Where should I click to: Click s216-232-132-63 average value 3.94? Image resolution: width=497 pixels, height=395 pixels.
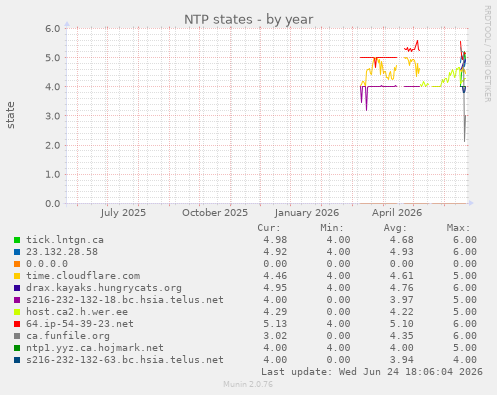(402, 360)
